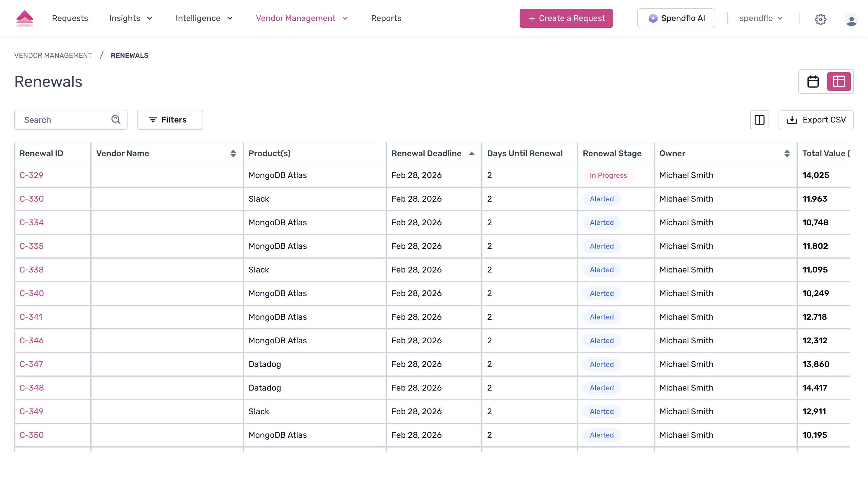Go to the Reports section
This screenshot has width=868, height=493.
click(386, 18)
